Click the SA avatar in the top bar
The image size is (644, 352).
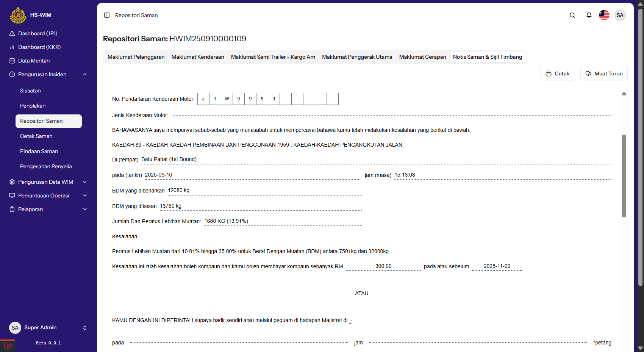tap(620, 15)
